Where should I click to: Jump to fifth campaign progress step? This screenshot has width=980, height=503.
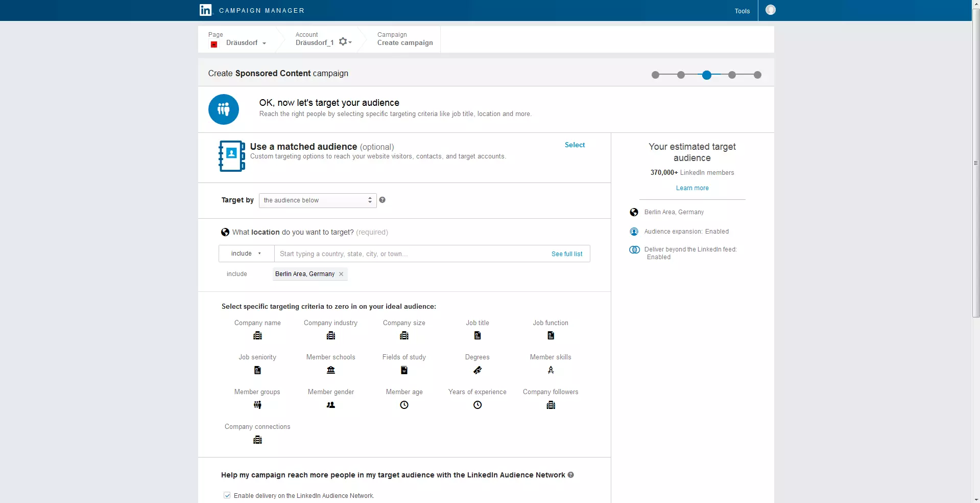coord(757,75)
